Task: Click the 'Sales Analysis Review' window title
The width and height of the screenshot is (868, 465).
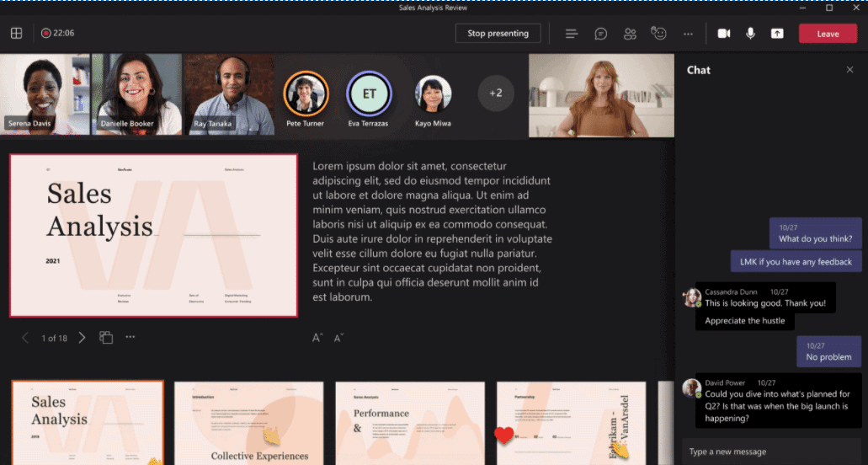Action: pos(433,8)
